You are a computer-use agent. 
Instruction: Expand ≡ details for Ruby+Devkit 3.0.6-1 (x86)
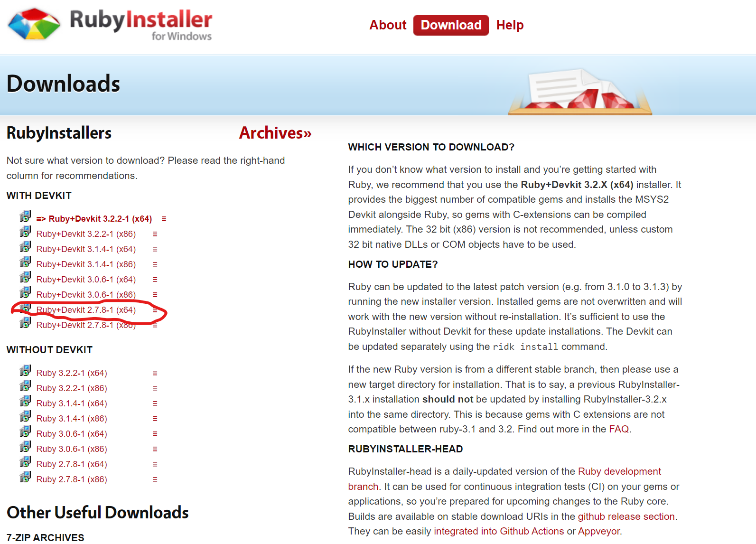click(155, 295)
